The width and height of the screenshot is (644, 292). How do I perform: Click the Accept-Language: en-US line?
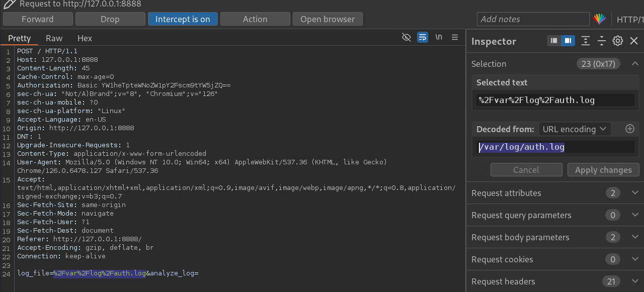point(61,120)
